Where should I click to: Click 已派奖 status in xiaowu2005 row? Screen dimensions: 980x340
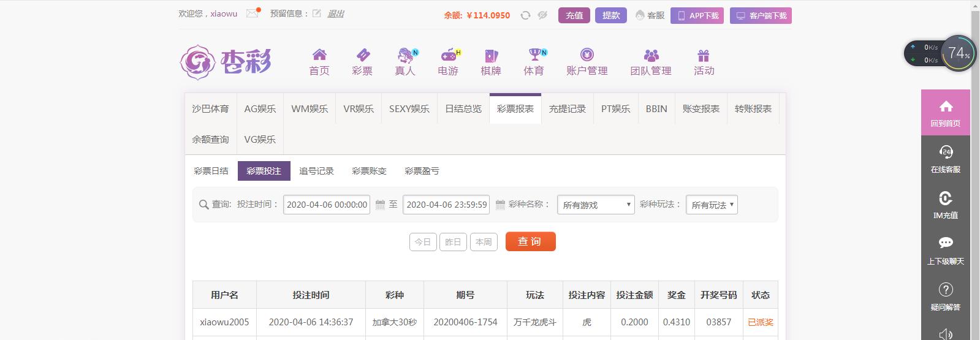[x=761, y=322]
